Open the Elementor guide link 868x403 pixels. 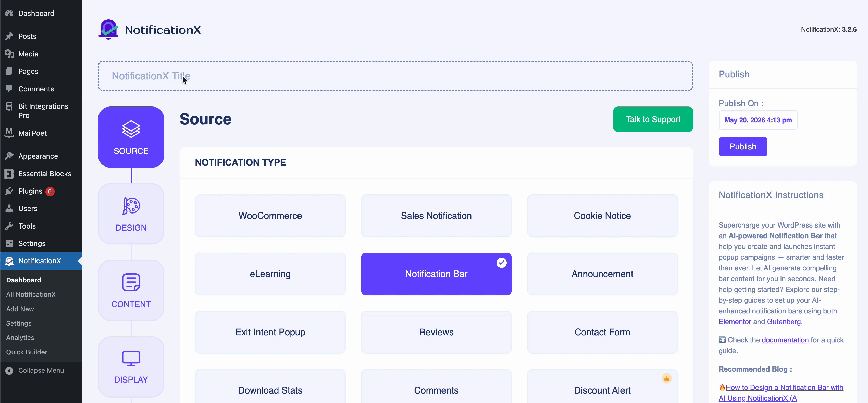tap(735, 322)
